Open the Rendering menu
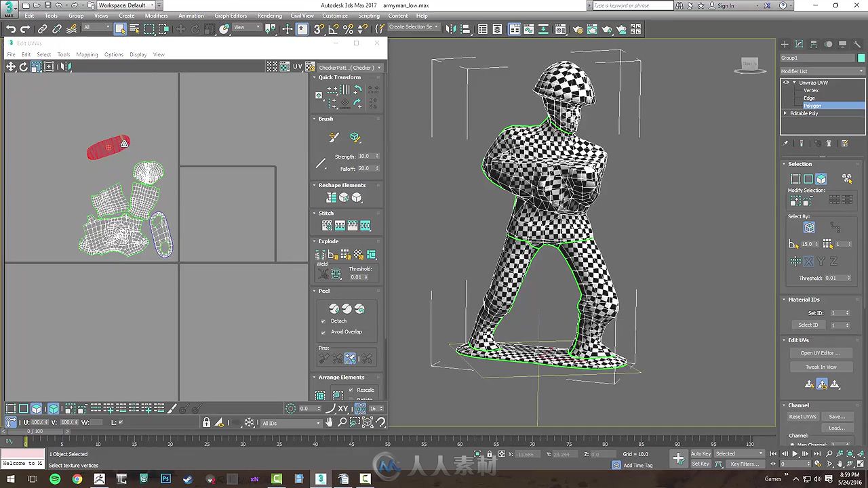 point(269,16)
